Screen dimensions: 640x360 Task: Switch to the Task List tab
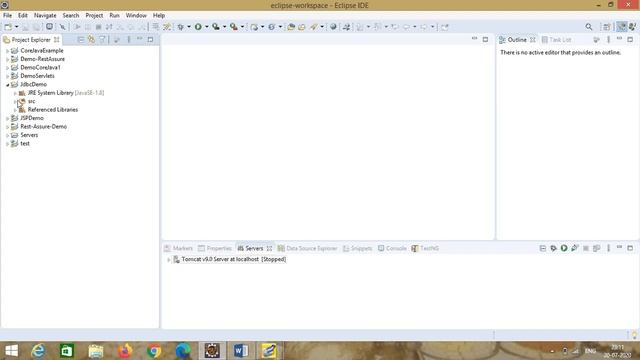tap(556, 40)
